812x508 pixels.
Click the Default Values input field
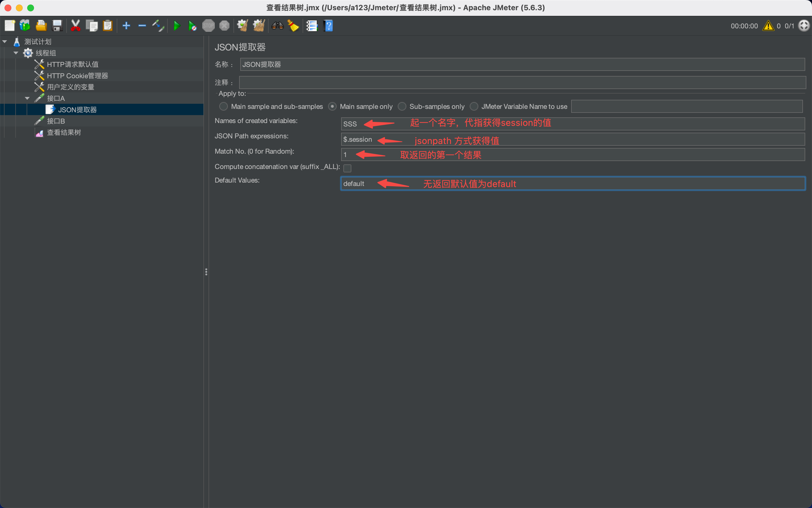(x=573, y=183)
